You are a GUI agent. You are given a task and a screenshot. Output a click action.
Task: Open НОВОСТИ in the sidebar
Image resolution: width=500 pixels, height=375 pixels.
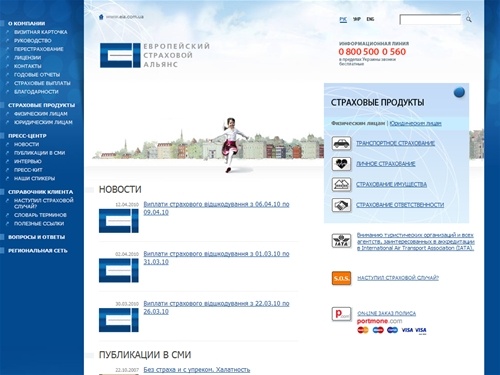tap(26, 144)
